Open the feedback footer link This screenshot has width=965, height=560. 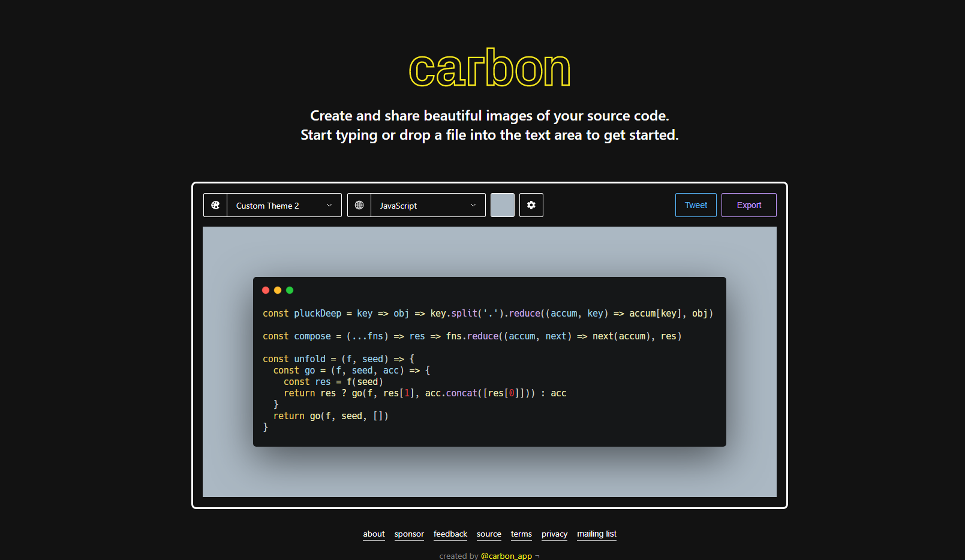point(450,534)
